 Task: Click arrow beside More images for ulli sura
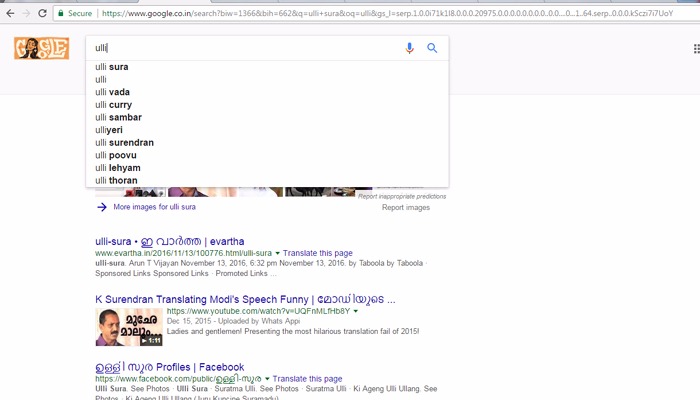click(x=102, y=207)
